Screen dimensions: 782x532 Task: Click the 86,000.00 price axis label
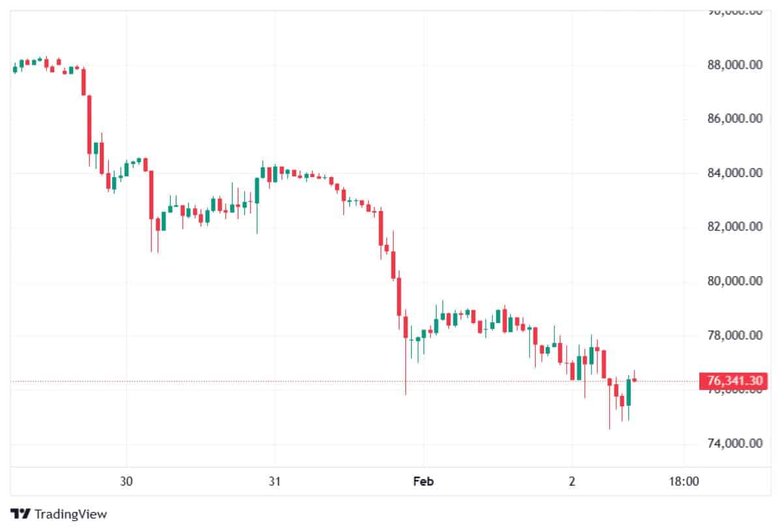coord(734,119)
